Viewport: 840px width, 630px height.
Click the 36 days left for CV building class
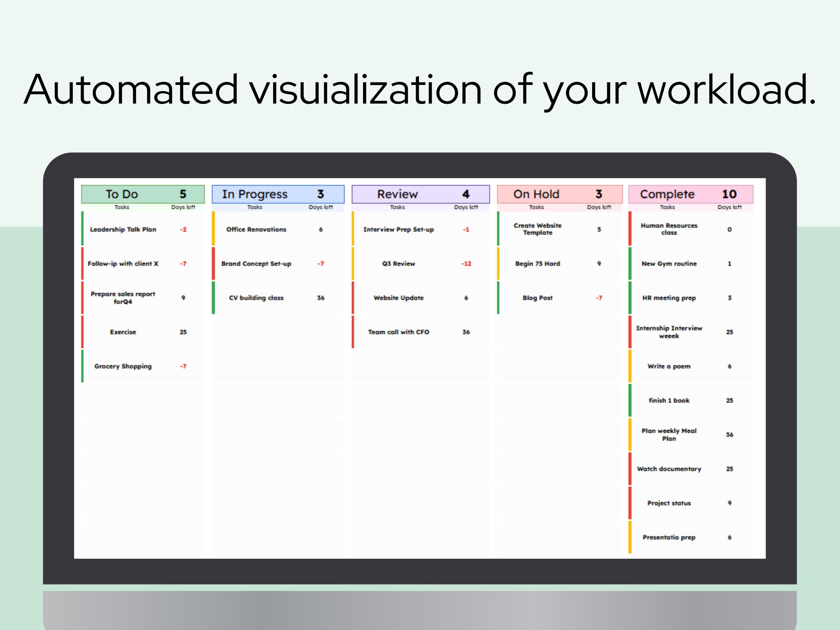320,298
